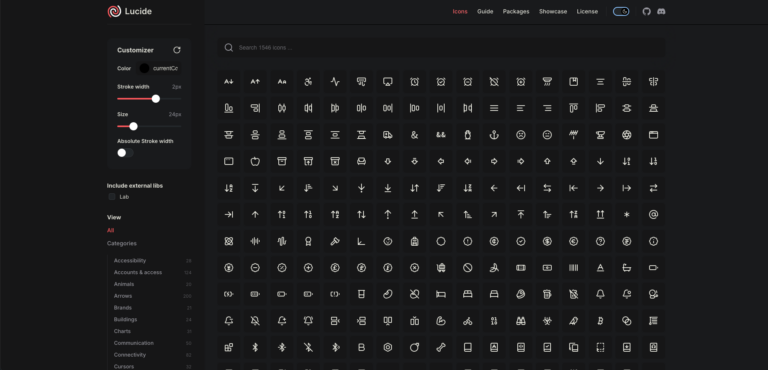This screenshot has width=768, height=370.
Task: Pick the ambulance vehicle icon
Action: [388, 135]
